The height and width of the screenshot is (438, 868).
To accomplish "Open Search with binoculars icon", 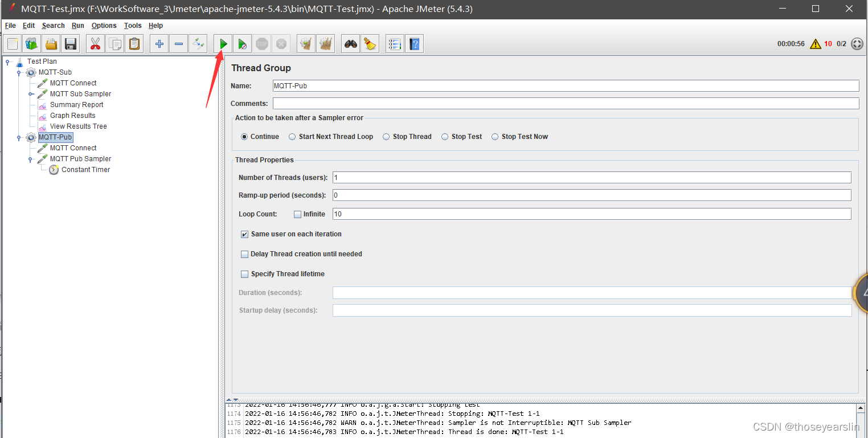I will point(351,44).
